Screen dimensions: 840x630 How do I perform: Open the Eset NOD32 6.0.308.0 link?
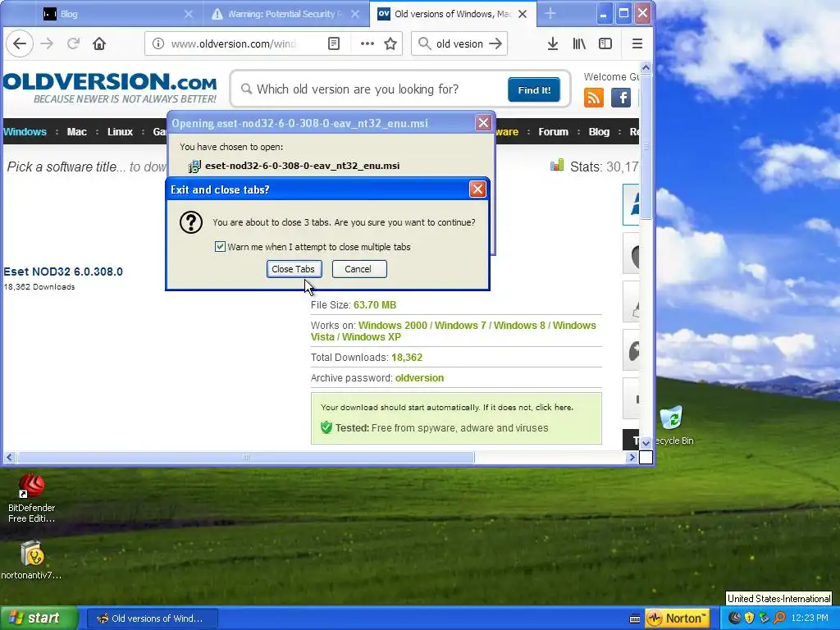(63, 272)
